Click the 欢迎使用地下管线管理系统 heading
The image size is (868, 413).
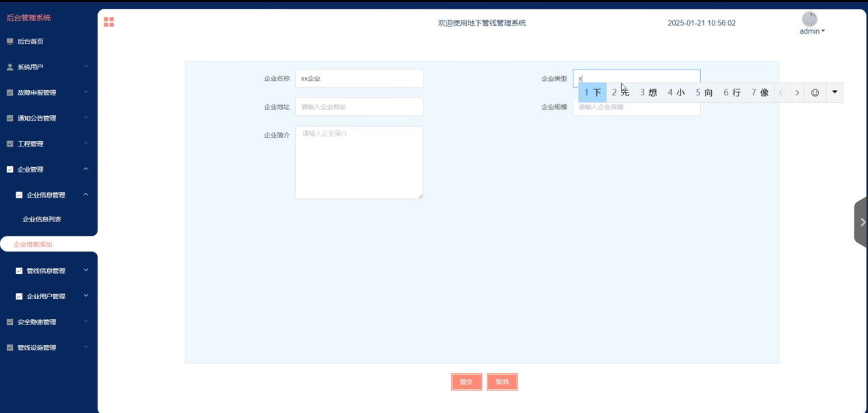pyautogui.click(x=482, y=23)
